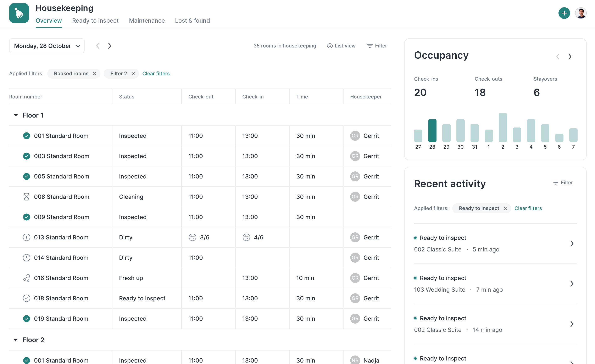This screenshot has height=364, width=595.
Task: Select the highlighted occupancy bar for 28
Action: point(432,131)
